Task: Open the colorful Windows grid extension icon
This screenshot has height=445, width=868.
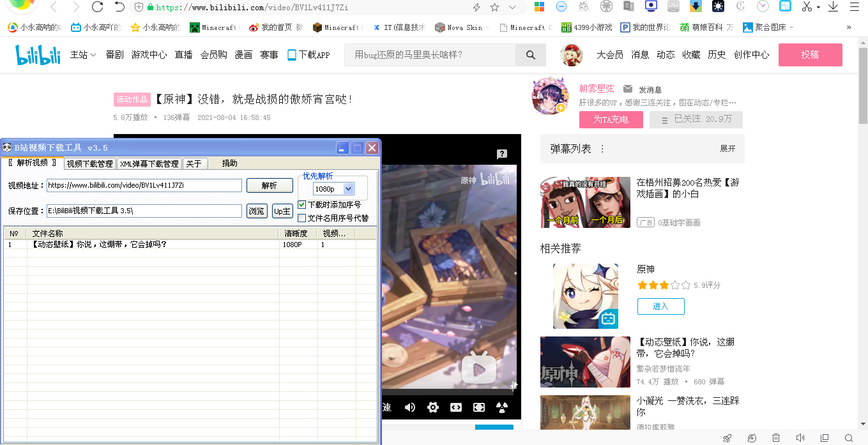Action: [540, 7]
